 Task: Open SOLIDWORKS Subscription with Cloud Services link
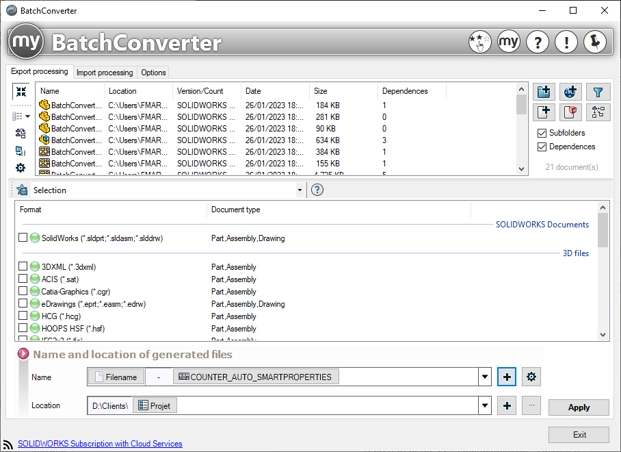(100, 444)
